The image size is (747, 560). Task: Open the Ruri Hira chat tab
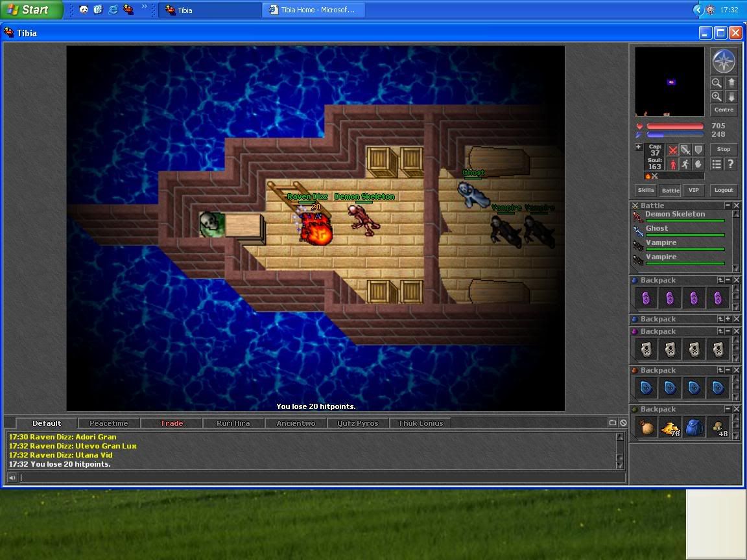(233, 423)
